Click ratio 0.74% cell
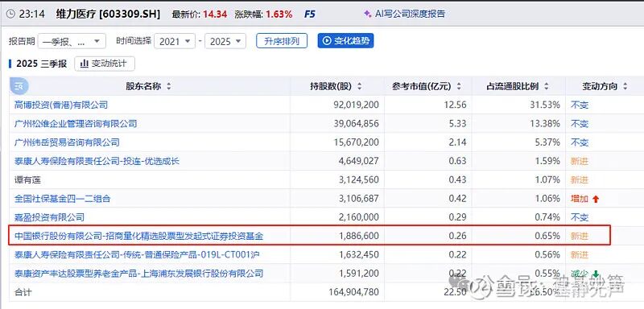The width and height of the screenshot is (644, 309). point(547,217)
